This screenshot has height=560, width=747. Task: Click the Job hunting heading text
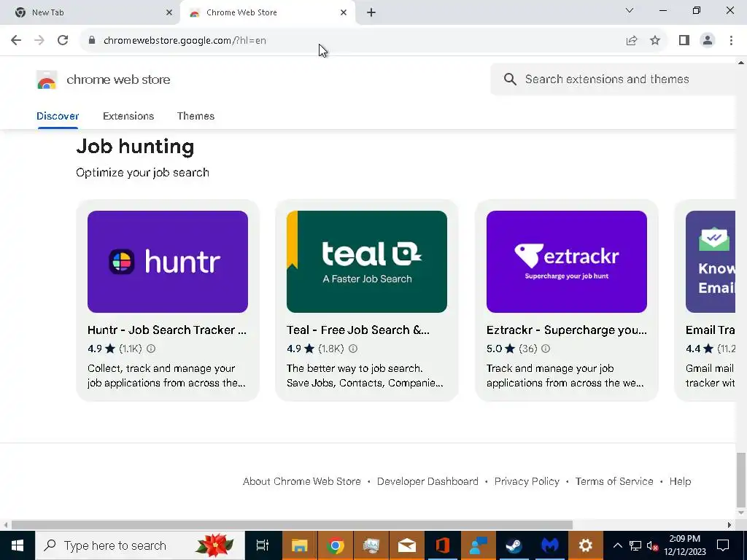pyautogui.click(x=135, y=147)
